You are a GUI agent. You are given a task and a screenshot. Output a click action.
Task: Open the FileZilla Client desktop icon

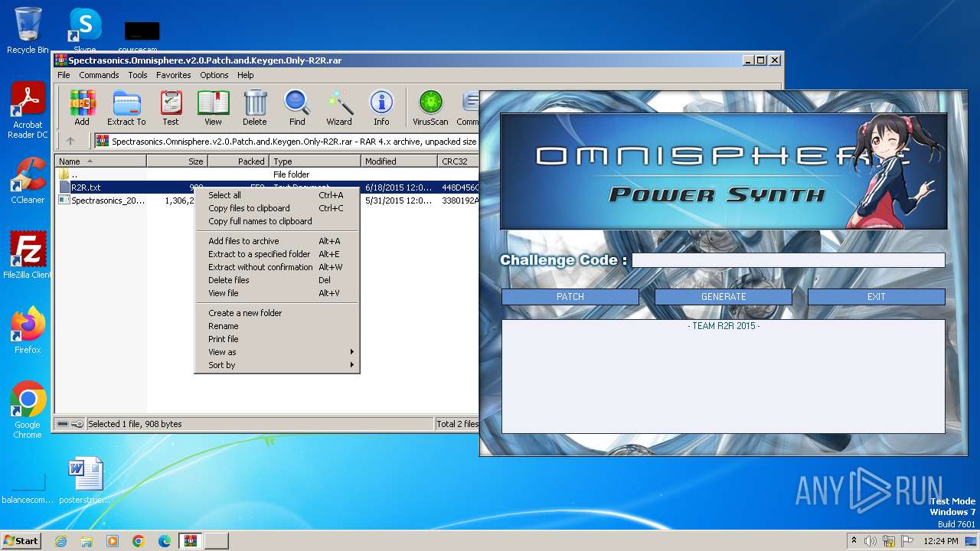28,255
